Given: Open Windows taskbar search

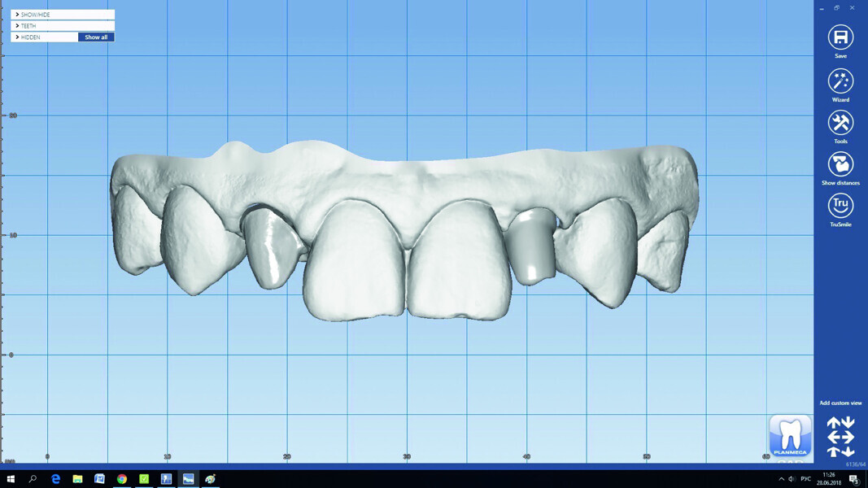Looking at the screenshot, I should click(33, 479).
